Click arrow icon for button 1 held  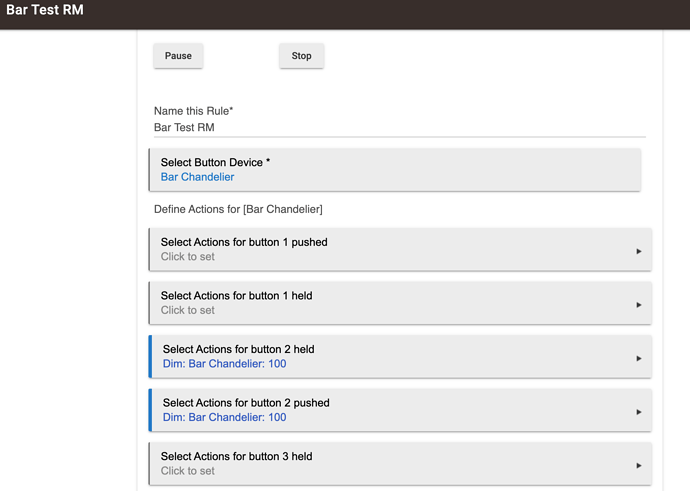click(639, 305)
